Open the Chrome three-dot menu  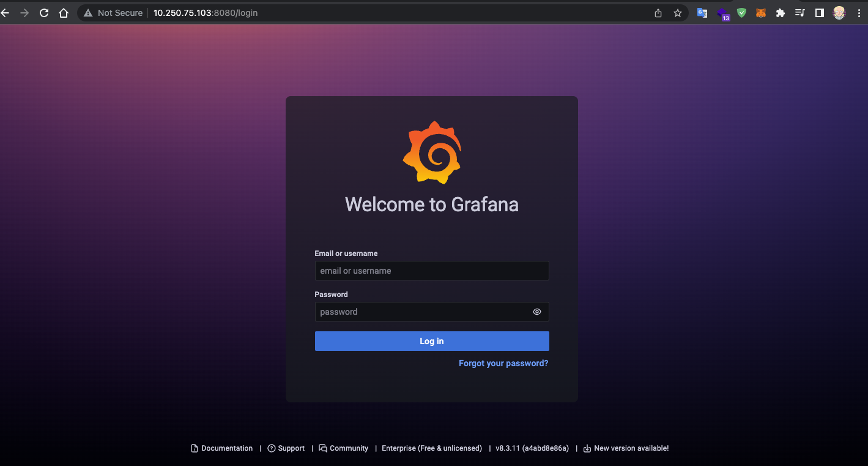859,13
